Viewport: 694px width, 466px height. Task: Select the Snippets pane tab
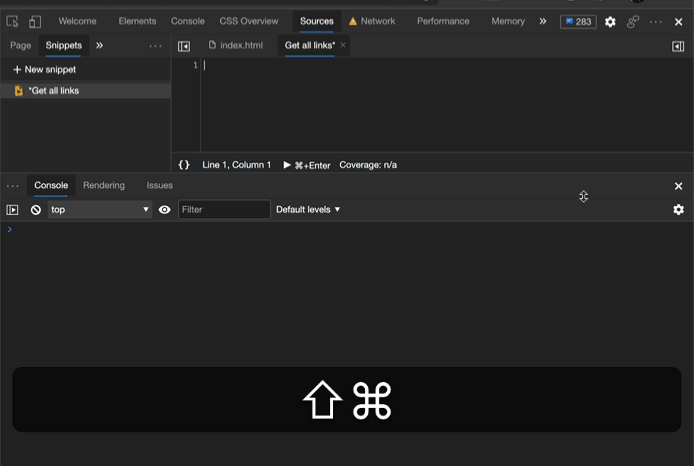coord(64,45)
